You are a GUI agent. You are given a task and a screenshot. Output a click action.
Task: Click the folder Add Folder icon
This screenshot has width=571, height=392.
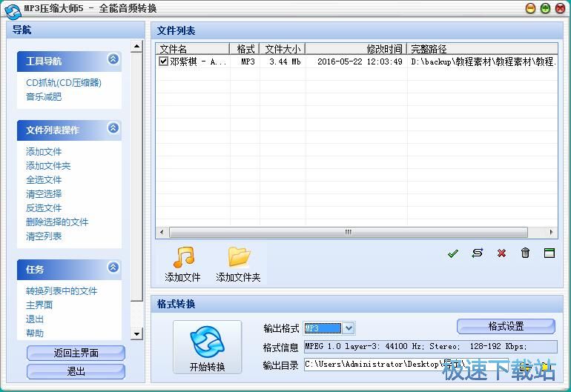pyautogui.click(x=239, y=257)
